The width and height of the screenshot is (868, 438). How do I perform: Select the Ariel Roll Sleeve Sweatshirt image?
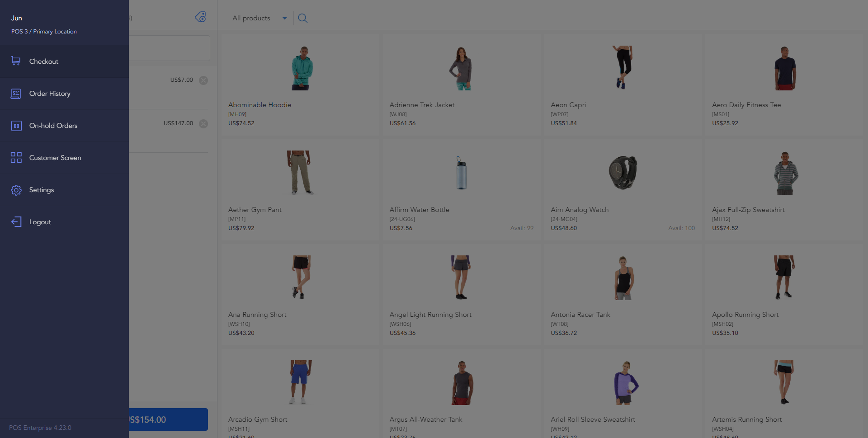pos(625,382)
